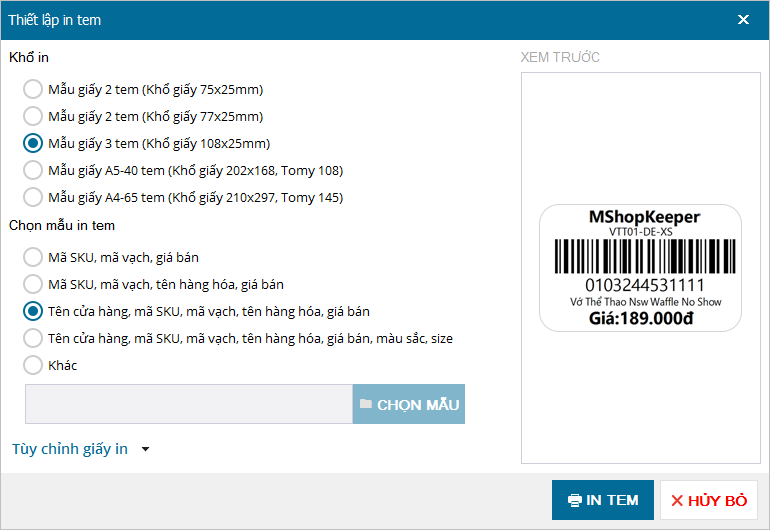Click the X icon on HỦY BỎ

pyautogui.click(x=677, y=500)
